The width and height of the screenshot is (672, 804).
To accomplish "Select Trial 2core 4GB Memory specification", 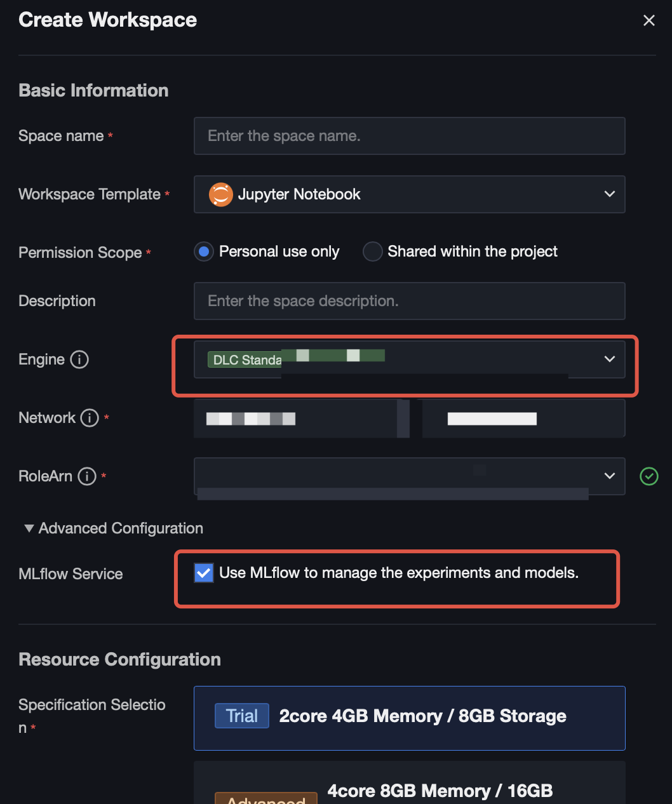I will pyautogui.click(x=409, y=718).
